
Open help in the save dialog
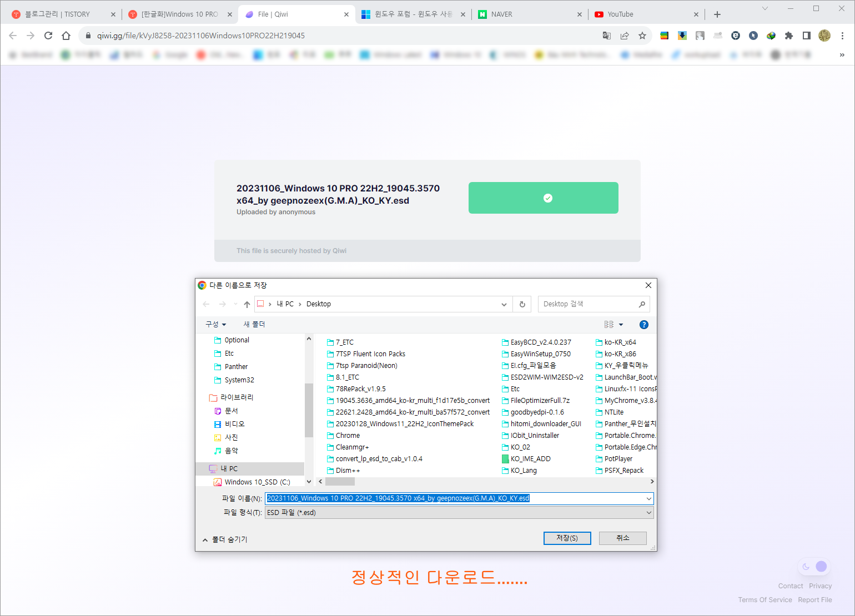pos(644,325)
